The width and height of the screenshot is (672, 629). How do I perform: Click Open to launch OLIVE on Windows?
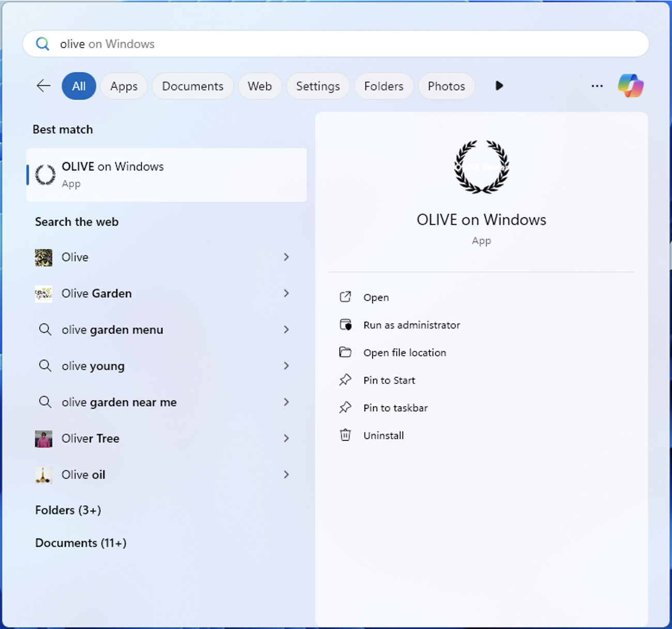coord(376,297)
